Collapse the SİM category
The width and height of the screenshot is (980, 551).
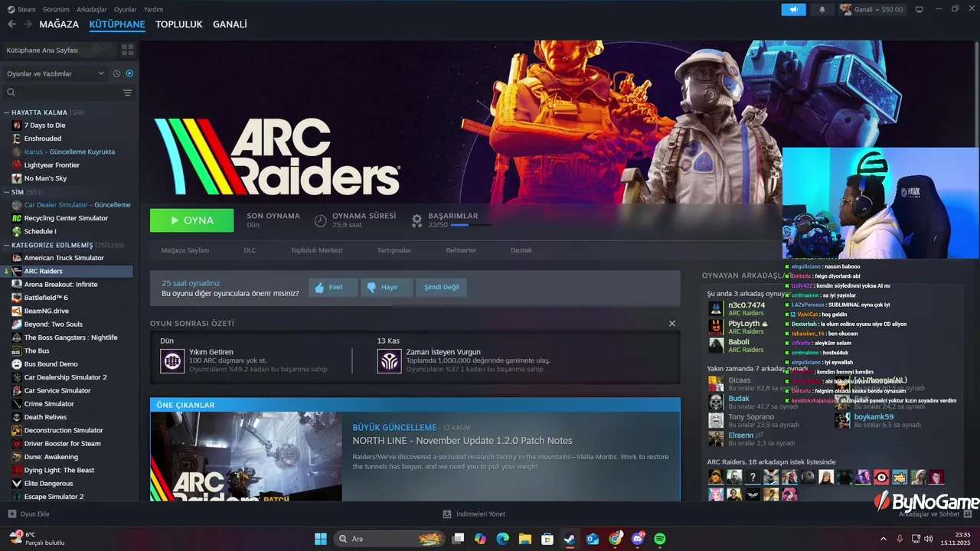(8, 191)
